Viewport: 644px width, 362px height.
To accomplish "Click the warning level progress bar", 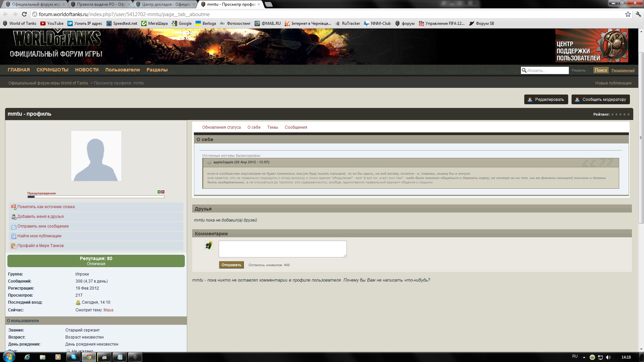I will click(x=96, y=197).
